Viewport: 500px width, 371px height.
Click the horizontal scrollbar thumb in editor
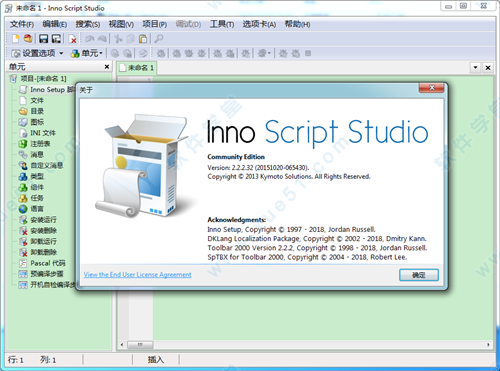pyautogui.click(x=140, y=344)
